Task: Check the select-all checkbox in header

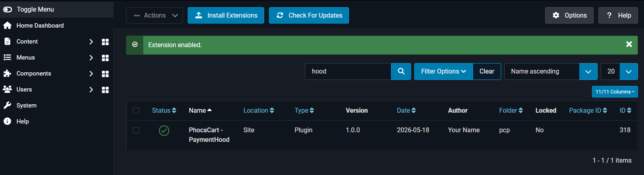Action: (x=136, y=111)
